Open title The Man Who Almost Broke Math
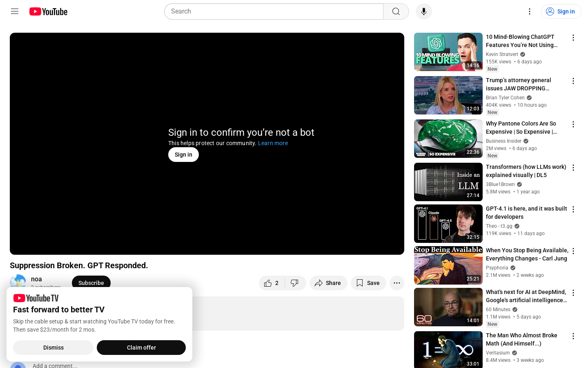This screenshot has width=588, height=368. pyautogui.click(x=521, y=339)
